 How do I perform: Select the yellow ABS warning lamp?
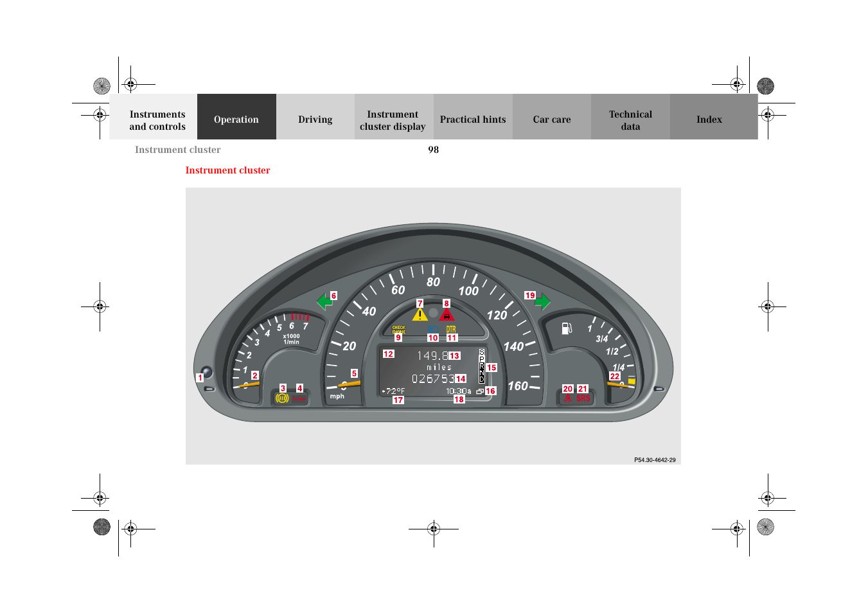point(282,398)
